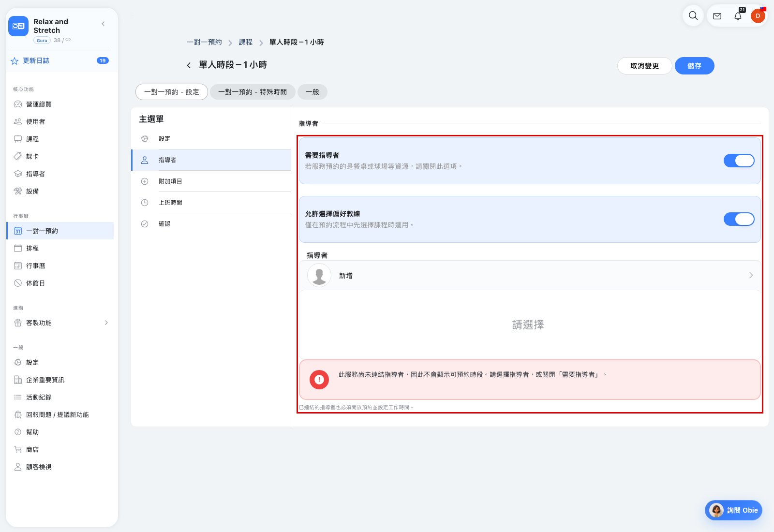Follow the 一對一預約 breadcrumb link
The height and width of the screenshot is (532, 774).
coord(204,42)
